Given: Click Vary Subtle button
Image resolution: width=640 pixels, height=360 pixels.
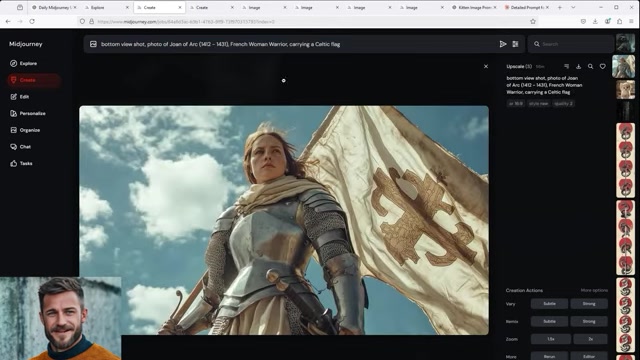Looking at the screenshot, I should tap(549, 304).
